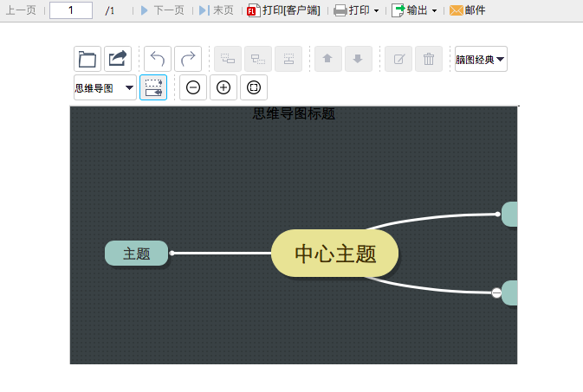Image resolution: width=583 pixels, height=392 pixels.
Task: Insert a parent topic node icon
Action: [288, 59]
